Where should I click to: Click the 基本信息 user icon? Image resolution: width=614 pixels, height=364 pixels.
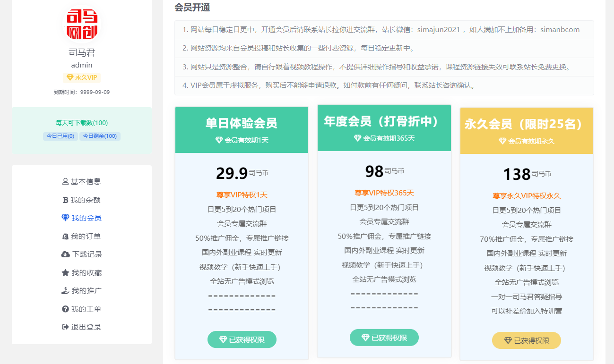pos(65,182)
